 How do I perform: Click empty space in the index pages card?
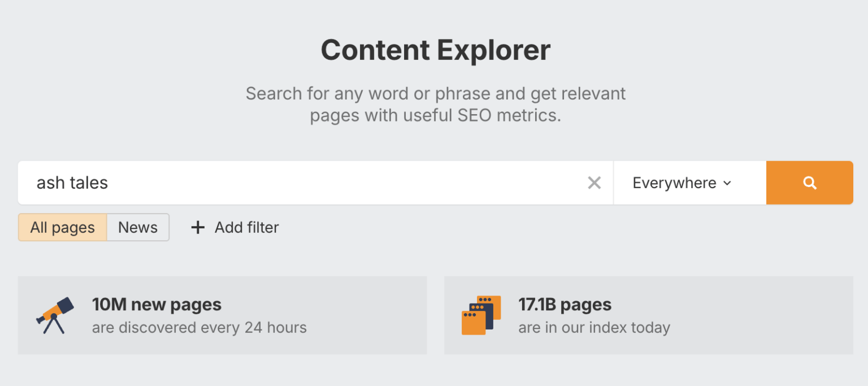point(763,315)
